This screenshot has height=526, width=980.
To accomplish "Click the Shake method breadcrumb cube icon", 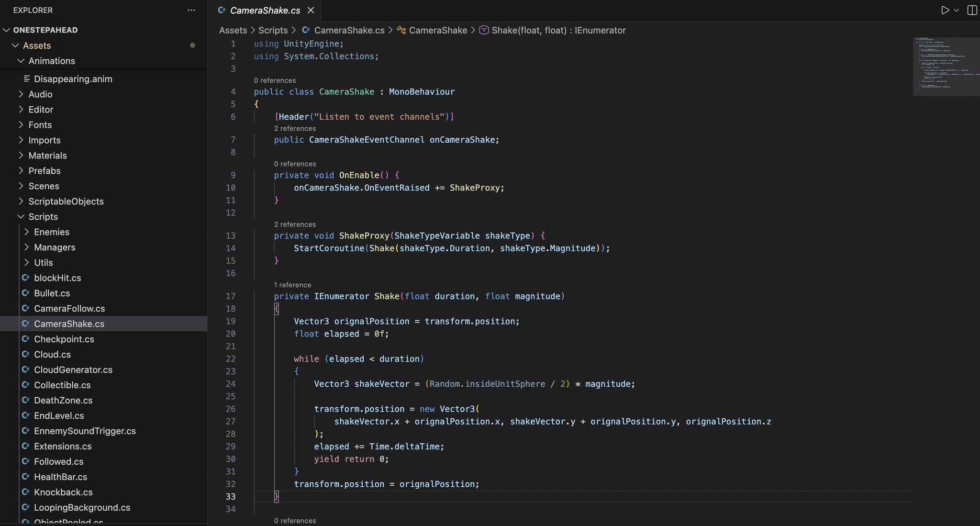I will pos(484,30).
